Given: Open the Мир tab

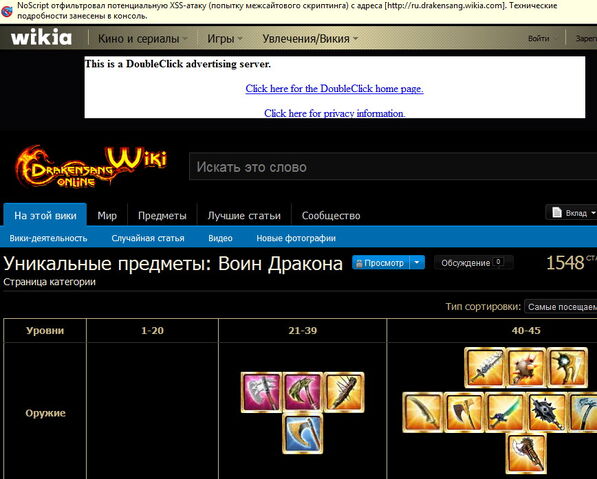Looking at the screenshot, I should point(107,216).
